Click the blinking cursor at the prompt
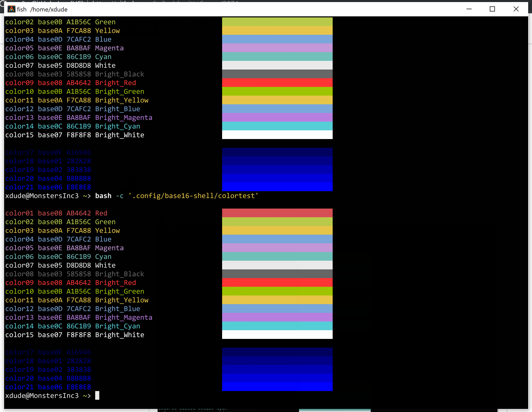The width and height of the screenshot is (532, 412). [97, 396]
